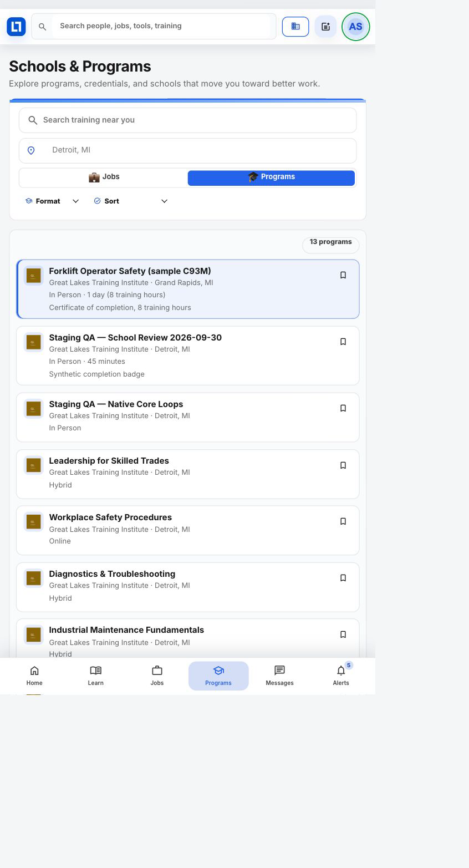Edit the Detroit, MI location field
This screenshot has height=868, width=469.
coord(187,150)
